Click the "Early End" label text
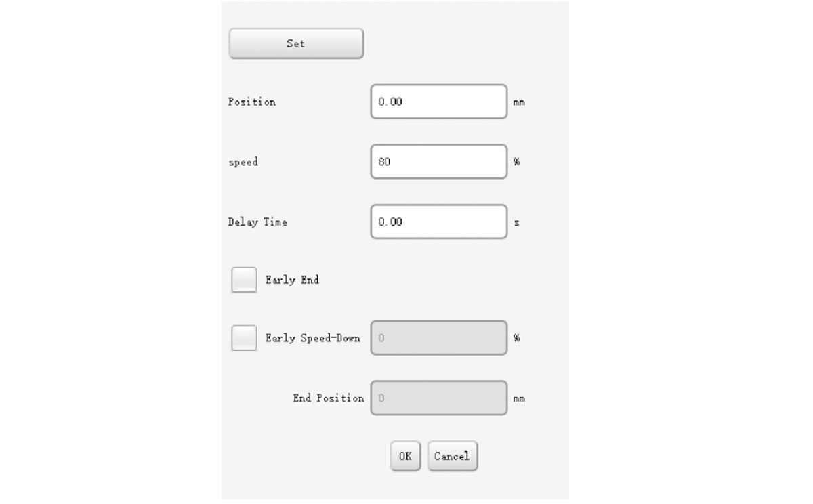The height and width of the screenshot is (504, 813). [x=292, y=280]
